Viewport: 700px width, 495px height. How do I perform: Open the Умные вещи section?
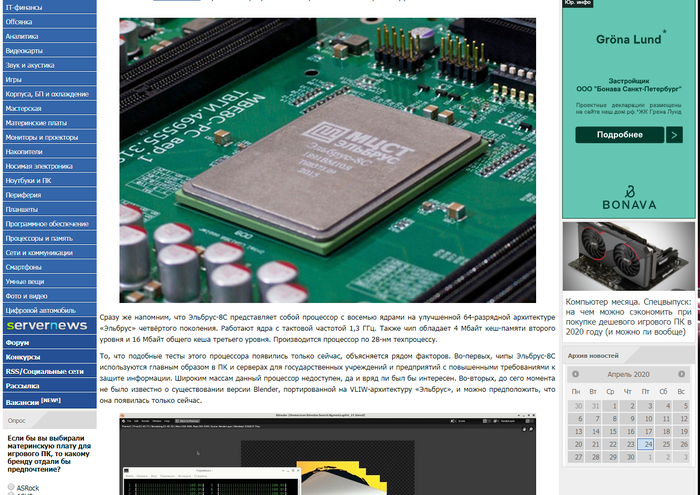point(50,281)
